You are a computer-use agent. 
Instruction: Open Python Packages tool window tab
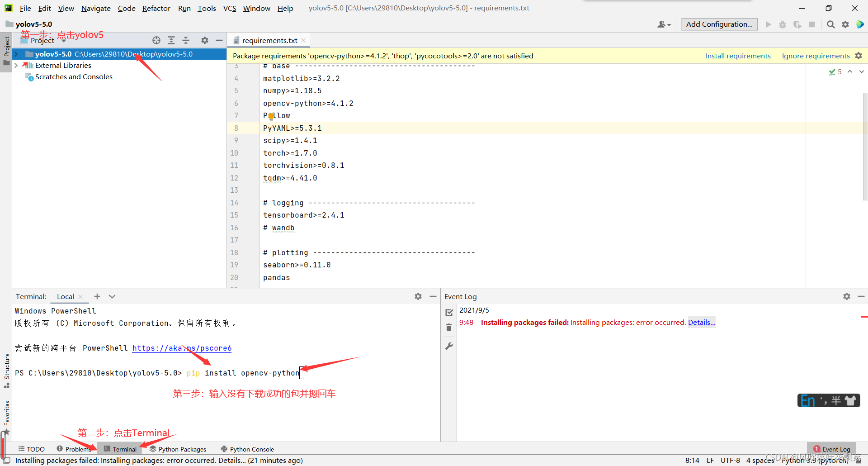tap(178, 449)
